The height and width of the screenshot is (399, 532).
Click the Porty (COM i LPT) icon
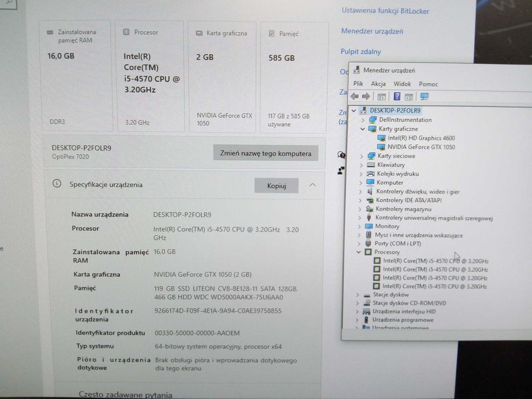(368, 243)
